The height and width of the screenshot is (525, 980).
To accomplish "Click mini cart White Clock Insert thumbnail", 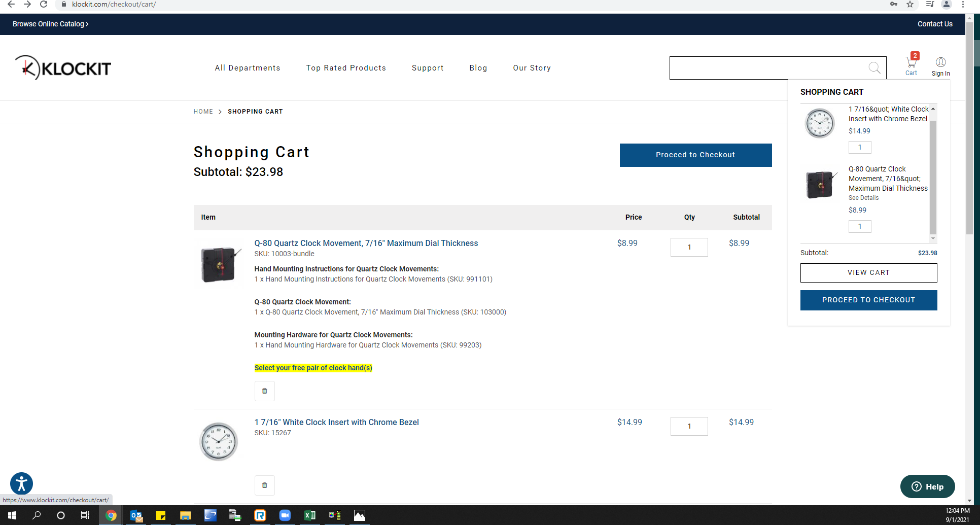I will (x=820, y=123).
